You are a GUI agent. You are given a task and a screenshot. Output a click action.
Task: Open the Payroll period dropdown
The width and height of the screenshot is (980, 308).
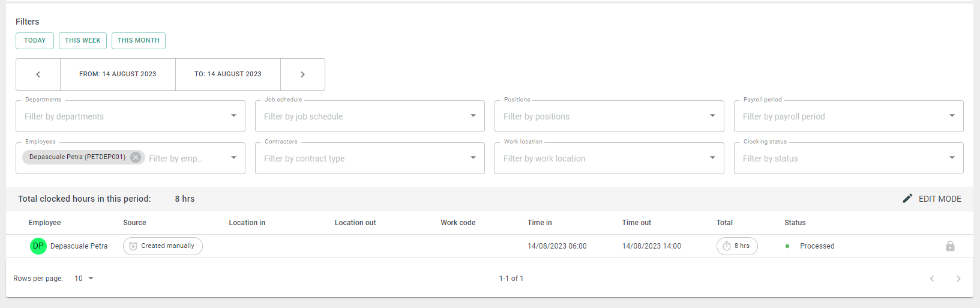(849, 116)
